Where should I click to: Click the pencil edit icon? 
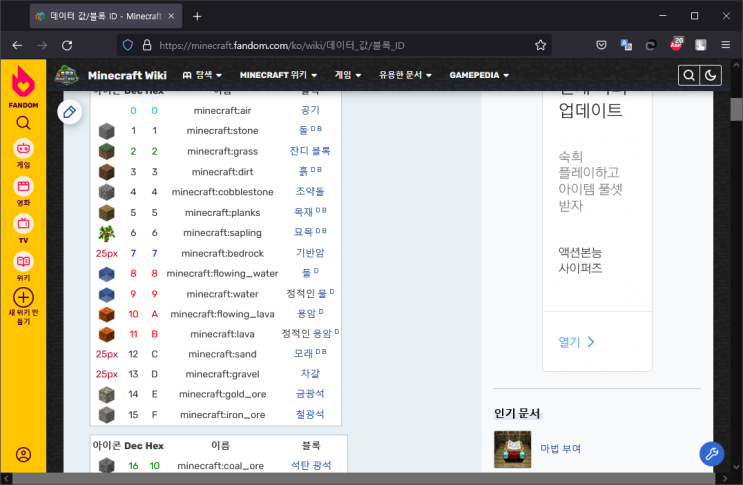pos(70,112)
